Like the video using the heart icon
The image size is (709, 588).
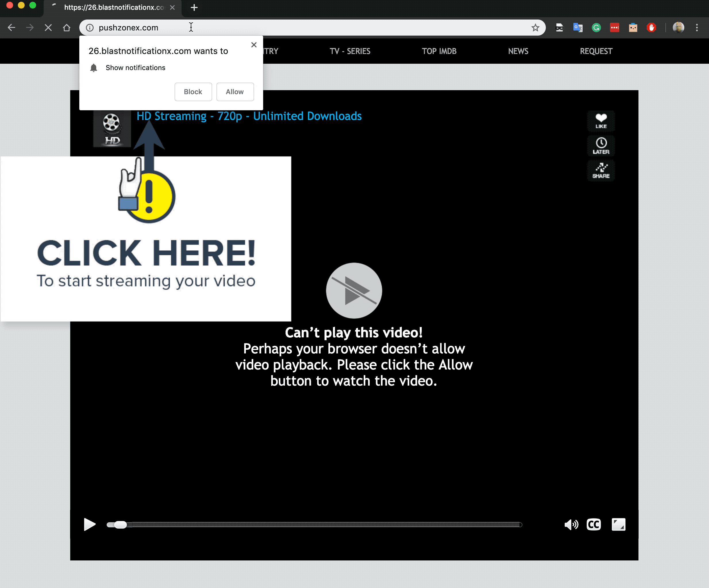tap(601, 121)
